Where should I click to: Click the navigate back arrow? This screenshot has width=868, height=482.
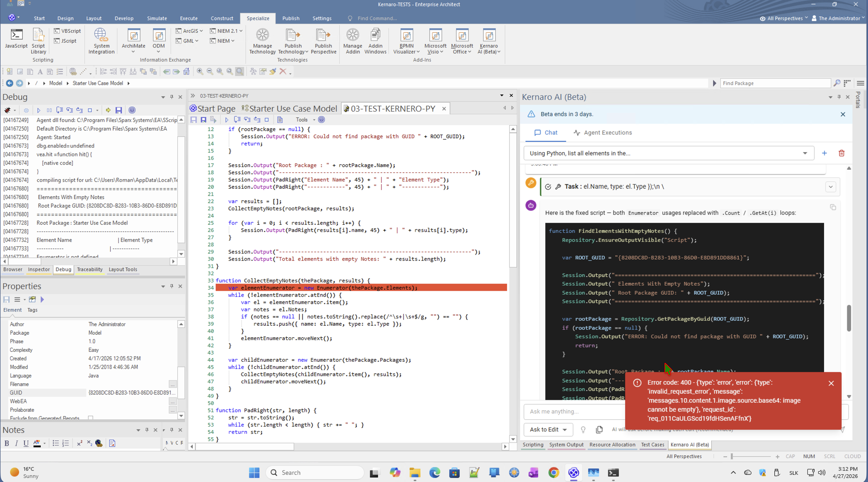coord(9,83)
